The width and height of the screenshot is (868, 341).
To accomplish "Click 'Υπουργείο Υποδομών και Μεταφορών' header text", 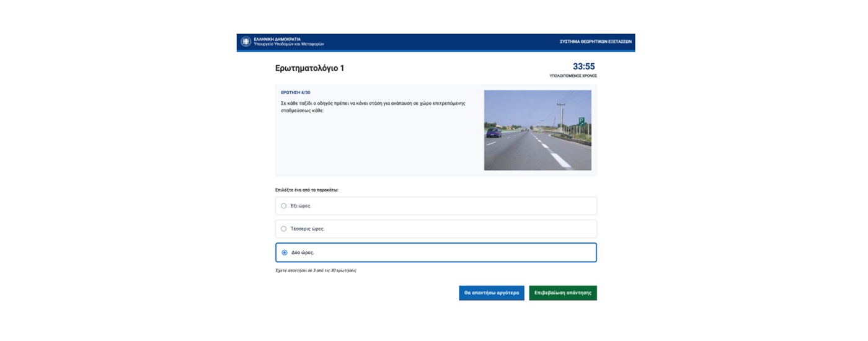I will [x=288, y=45].
